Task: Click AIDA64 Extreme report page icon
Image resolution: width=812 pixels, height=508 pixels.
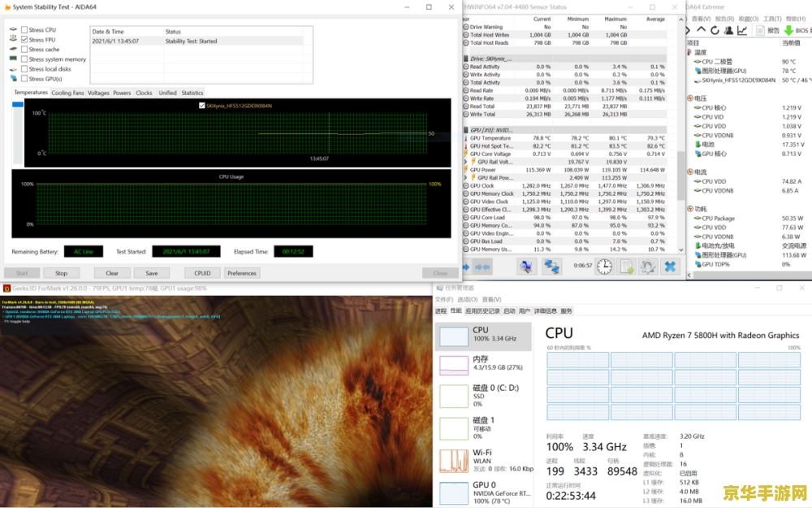Action: point(760,31)
